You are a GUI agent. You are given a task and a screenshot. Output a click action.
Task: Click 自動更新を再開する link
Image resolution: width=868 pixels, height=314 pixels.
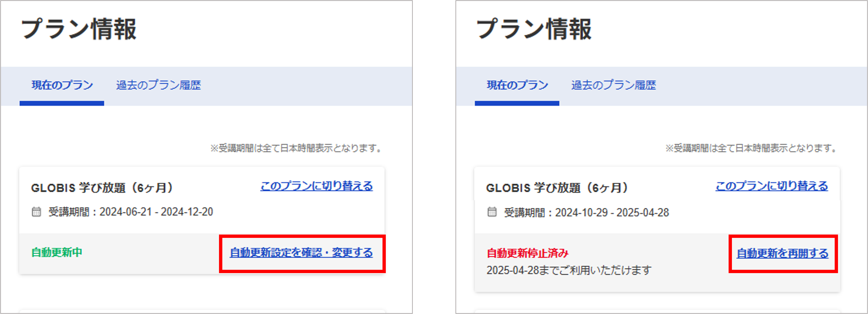click(x=782, y=253)
